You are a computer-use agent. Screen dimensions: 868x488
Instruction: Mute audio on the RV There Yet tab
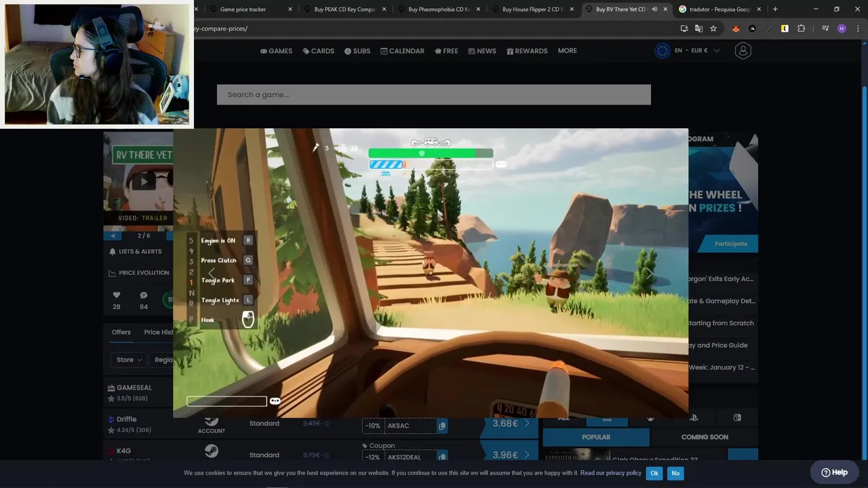[654, 9]
